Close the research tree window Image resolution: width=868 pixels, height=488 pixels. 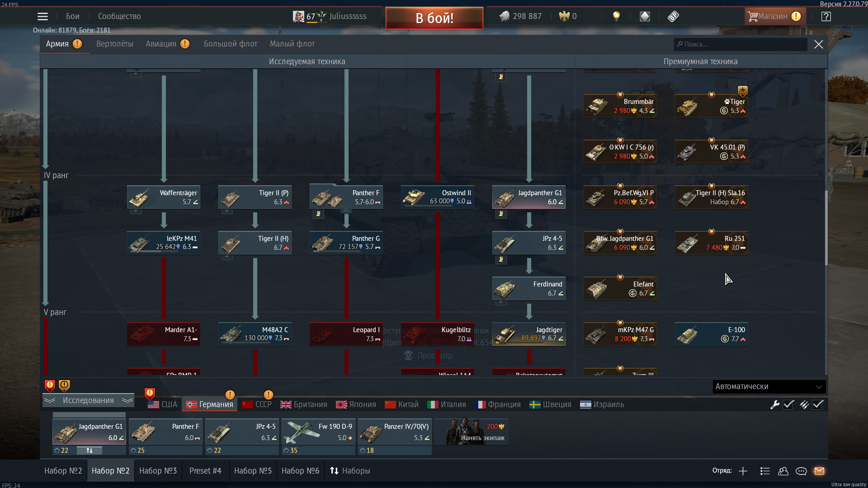819,44
